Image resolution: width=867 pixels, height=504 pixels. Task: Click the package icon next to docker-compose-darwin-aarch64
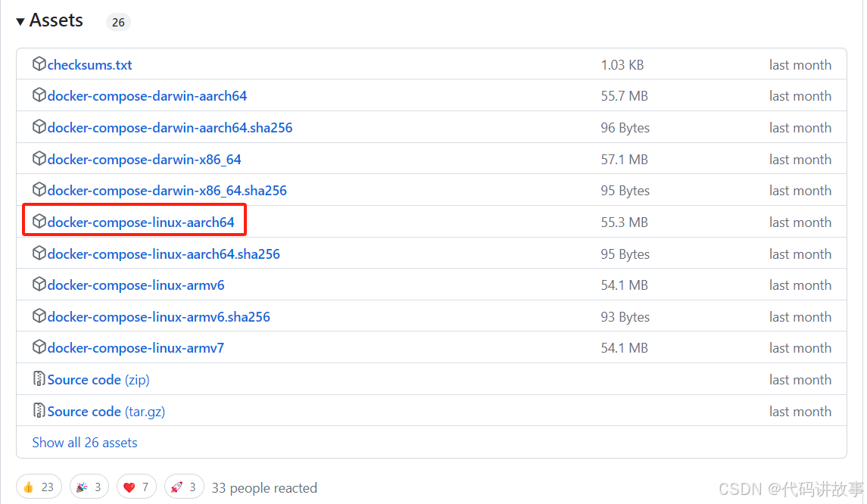[x=39, y=95]
